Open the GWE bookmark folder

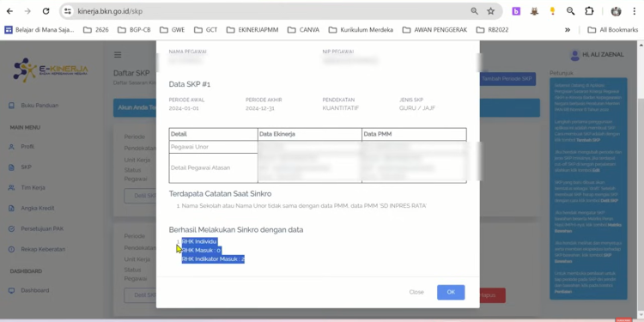(172, 29)
